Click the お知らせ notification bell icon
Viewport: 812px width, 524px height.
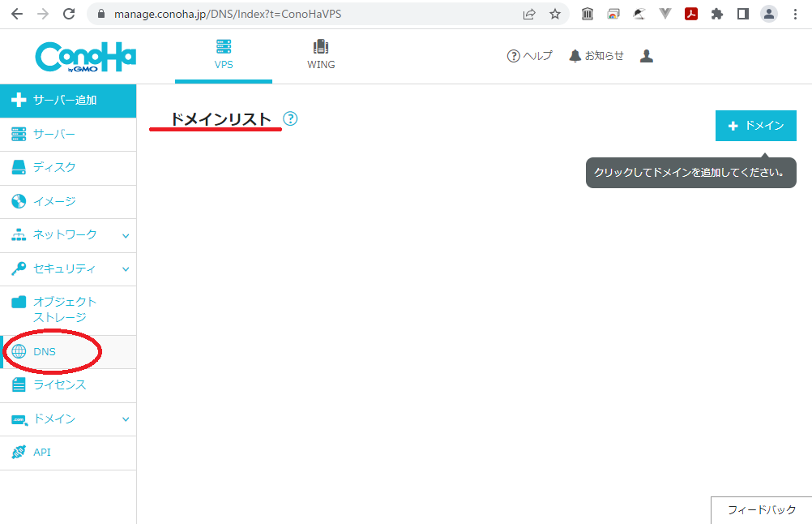click(573, 55)
